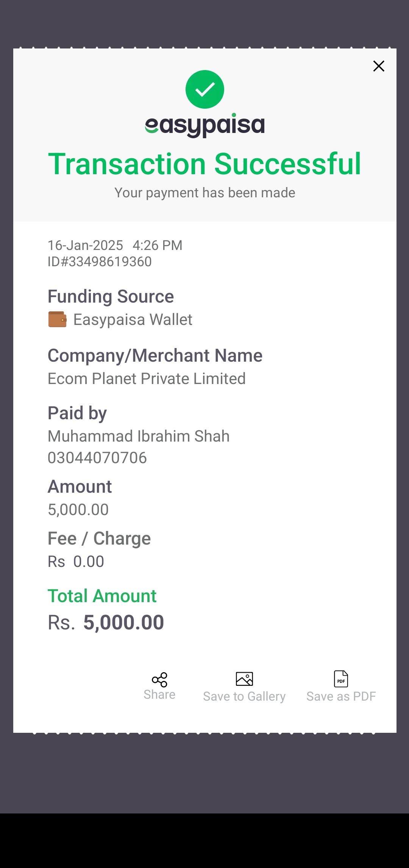
Task: Tap the merchant name Ecom Planet Private Limited
Action: [147, 379]
